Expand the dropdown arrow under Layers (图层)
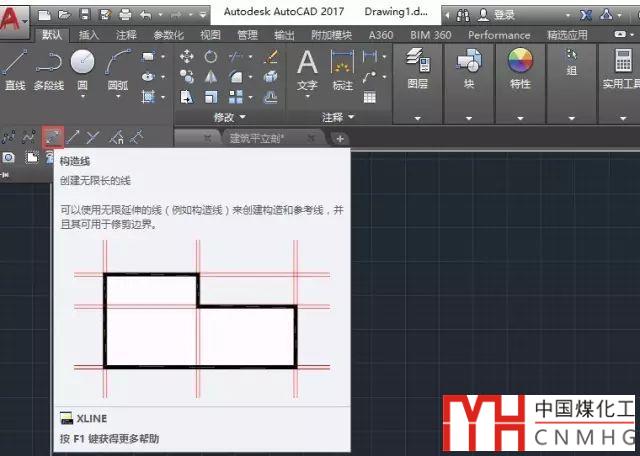 (418, 119)
